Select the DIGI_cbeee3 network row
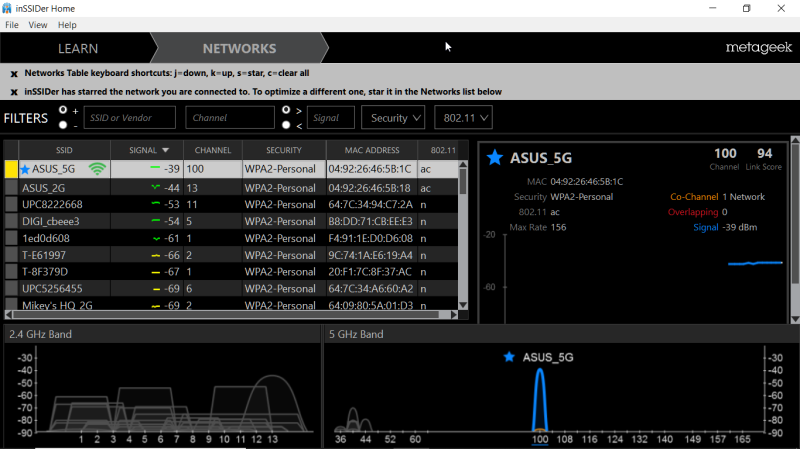Screen dimensions: 800x449 (x=231, y=221)
